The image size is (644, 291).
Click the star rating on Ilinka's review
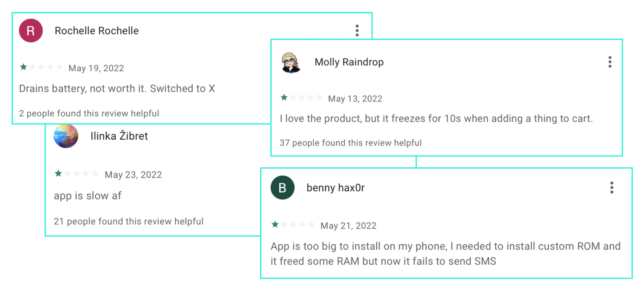tap(76, 174)
